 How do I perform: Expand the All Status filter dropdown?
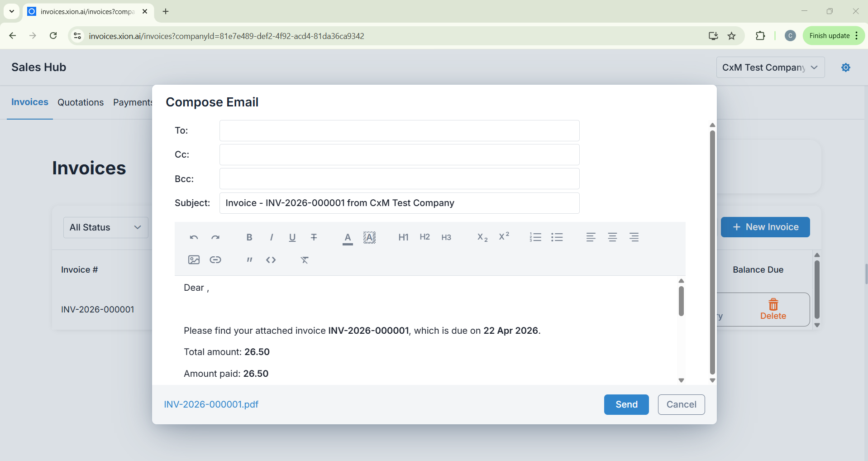105,227
